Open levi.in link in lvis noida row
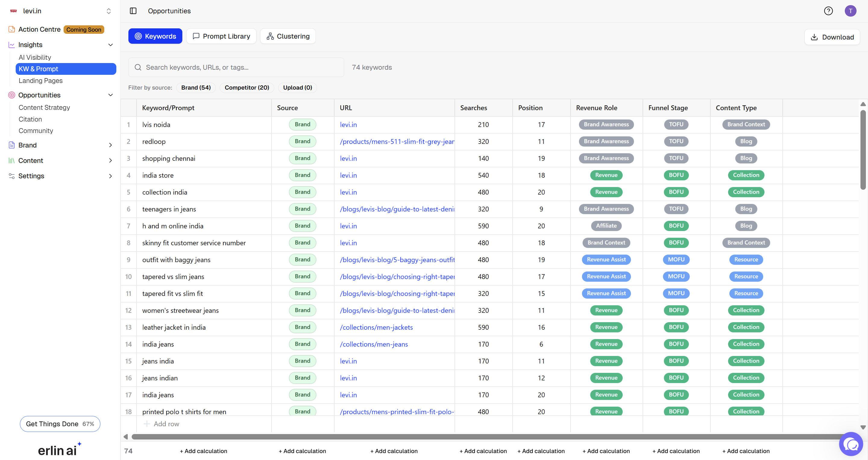 coord(348,125)
